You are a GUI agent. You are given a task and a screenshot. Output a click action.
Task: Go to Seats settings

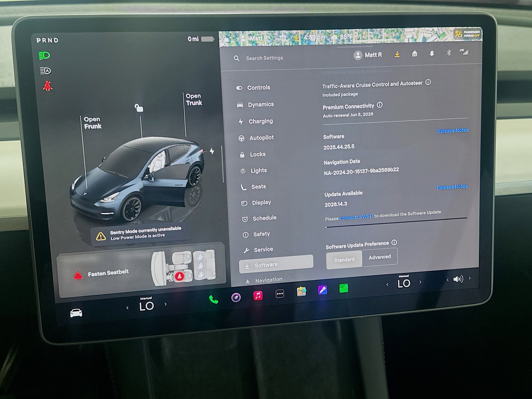[x=253, y=187]
